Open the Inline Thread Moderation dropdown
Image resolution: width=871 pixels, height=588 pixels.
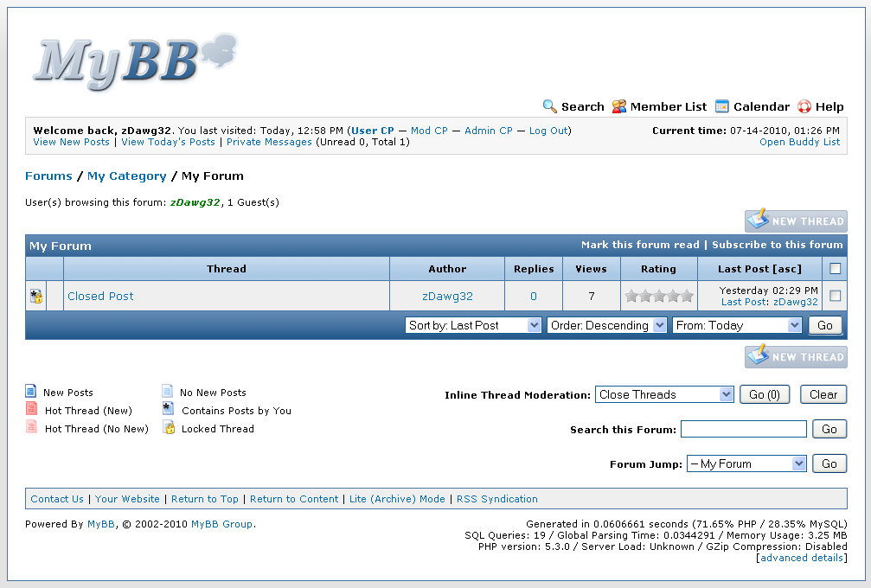[x=664, y=394]
